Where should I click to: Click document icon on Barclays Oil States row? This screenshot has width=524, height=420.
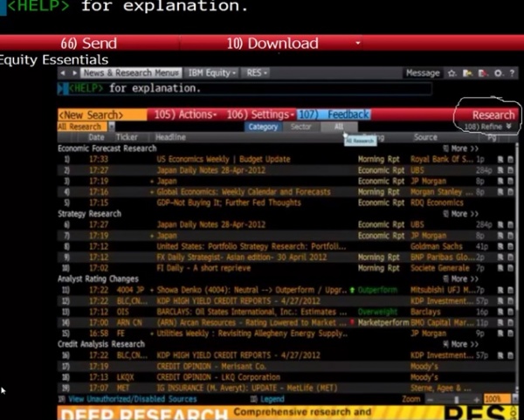pyautogui.click(x=510, y=312)
